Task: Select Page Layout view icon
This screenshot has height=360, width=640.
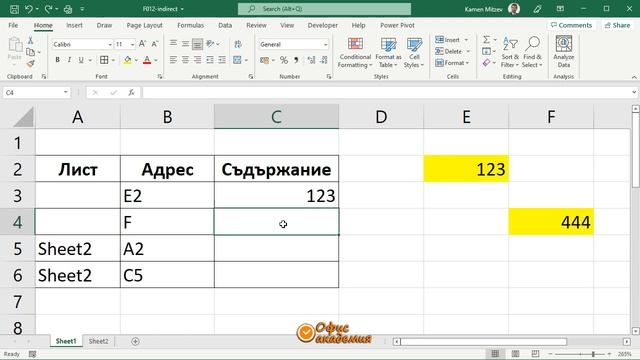Action: tap(516, 353)
